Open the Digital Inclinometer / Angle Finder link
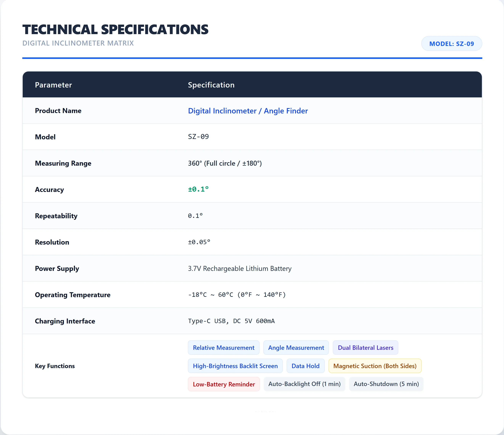The height and width of the screenshot is (435, 504). tap(248, 111)
